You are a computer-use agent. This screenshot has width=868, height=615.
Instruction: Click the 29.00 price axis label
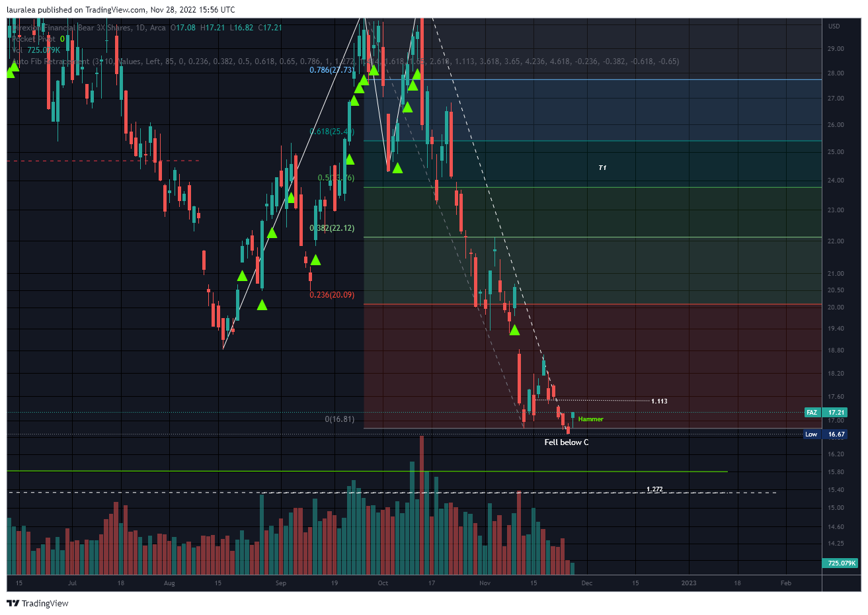tap(836, 49)
